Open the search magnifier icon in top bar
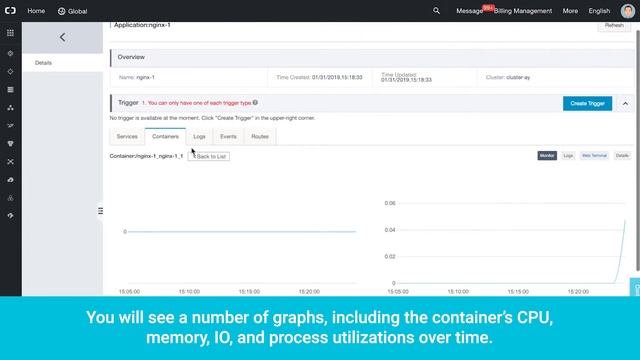 click(x=436, y=11)
